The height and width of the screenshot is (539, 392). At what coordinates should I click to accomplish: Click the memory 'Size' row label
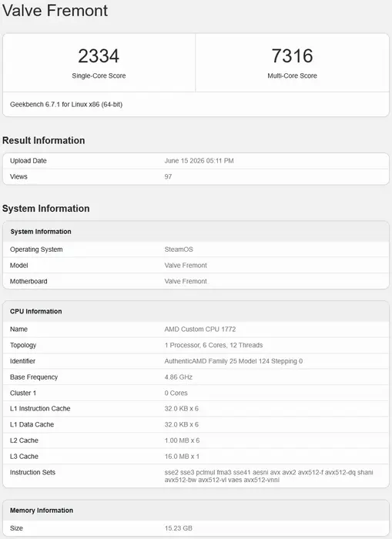[16, 528]
